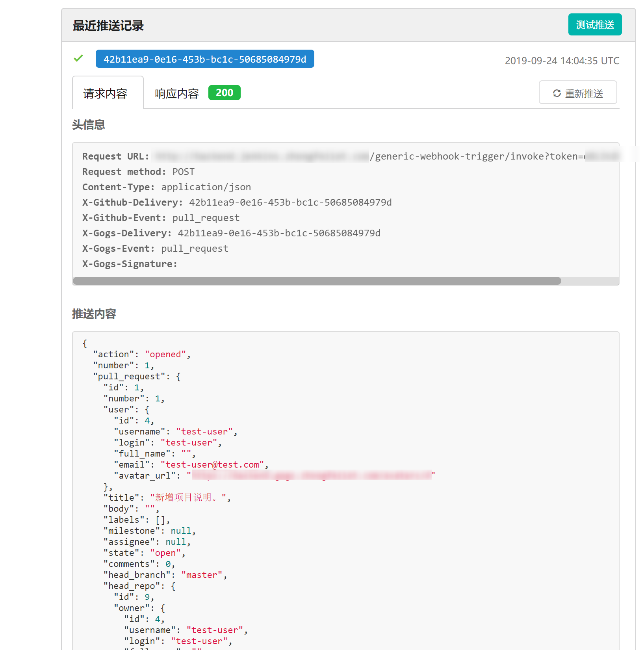Click the "assignee": null line
The height and width of the screenshot is (650, 644).
(147, 542)
